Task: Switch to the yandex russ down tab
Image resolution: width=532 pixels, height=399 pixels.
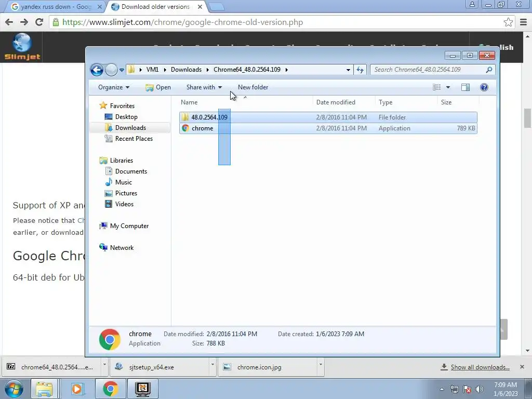Action: [56, 7]
